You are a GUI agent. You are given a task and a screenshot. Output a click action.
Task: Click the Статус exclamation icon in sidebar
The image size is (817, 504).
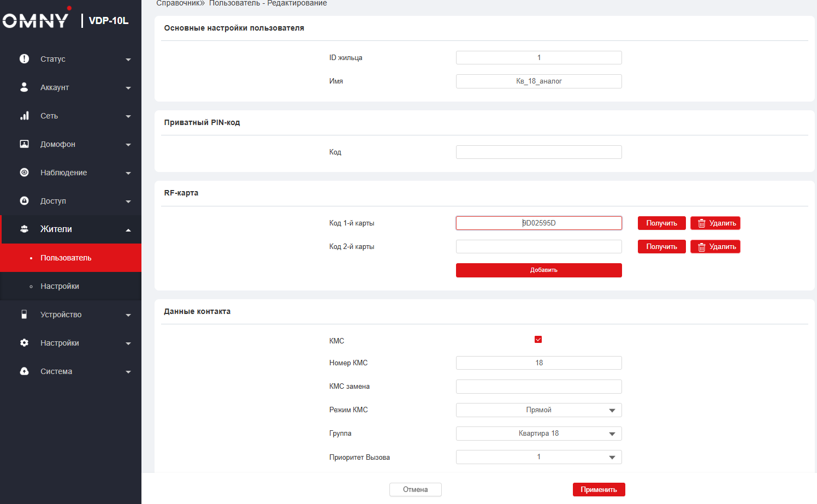[24, 59]
